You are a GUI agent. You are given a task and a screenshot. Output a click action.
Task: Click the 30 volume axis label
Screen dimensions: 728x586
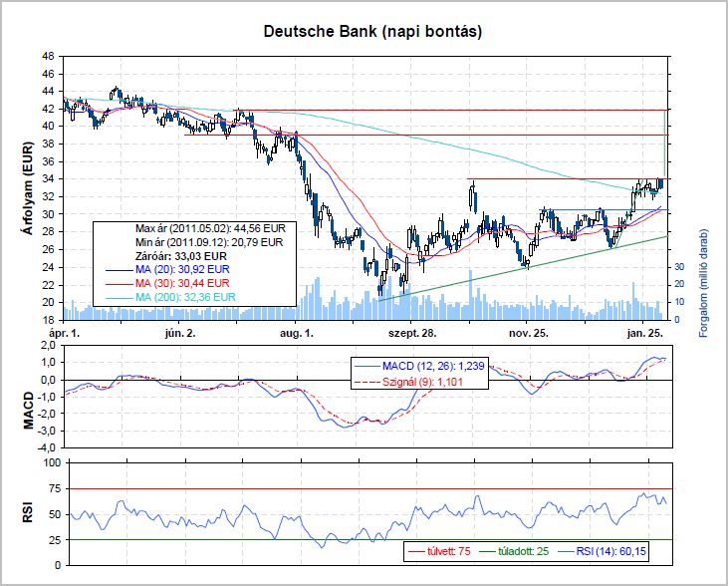point(679,267)
